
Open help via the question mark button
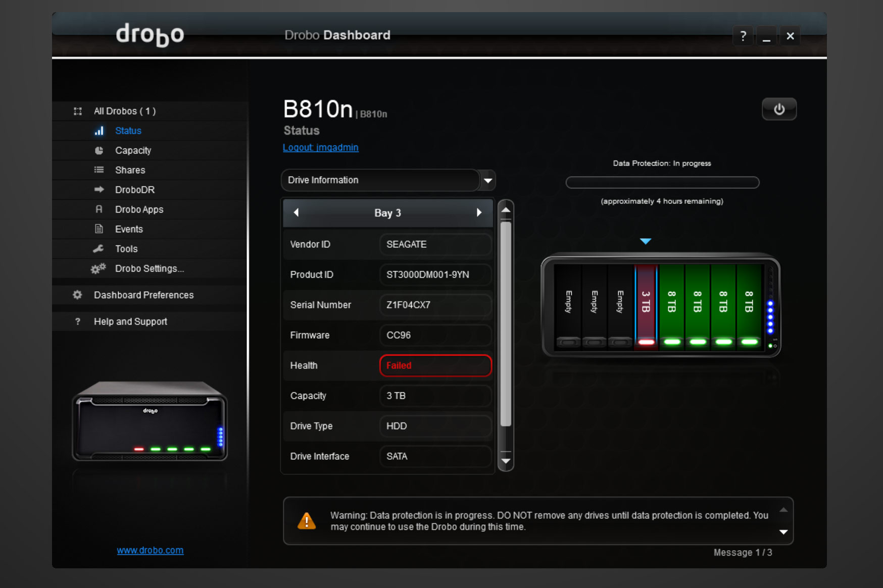pyautogui.click(x=743, y=36)
